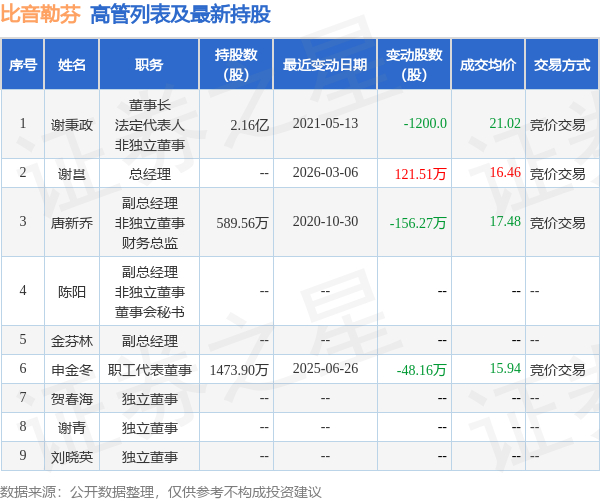Screen dimensions: 600x501
Task: Click the name 贺春海
Action: coord(72,399)
